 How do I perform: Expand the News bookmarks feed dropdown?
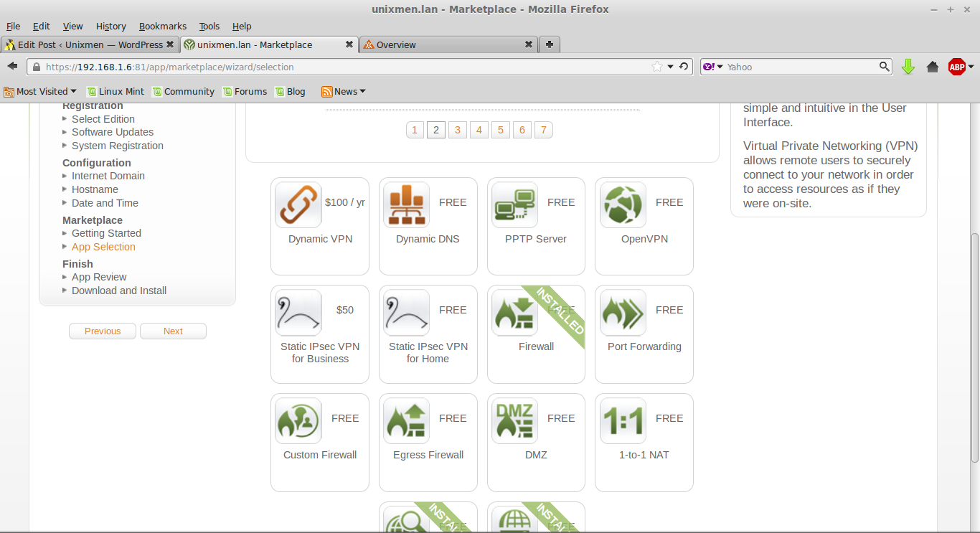(x=344, y=91)
